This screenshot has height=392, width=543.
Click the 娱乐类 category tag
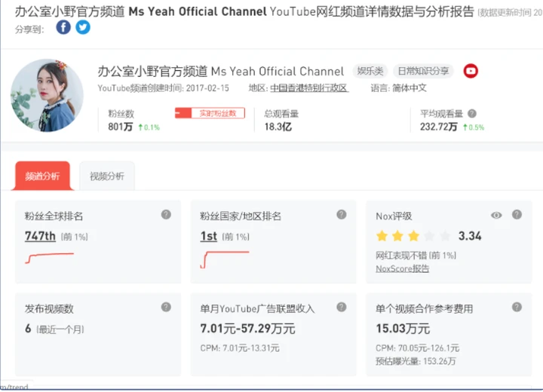tap(370, 71)
